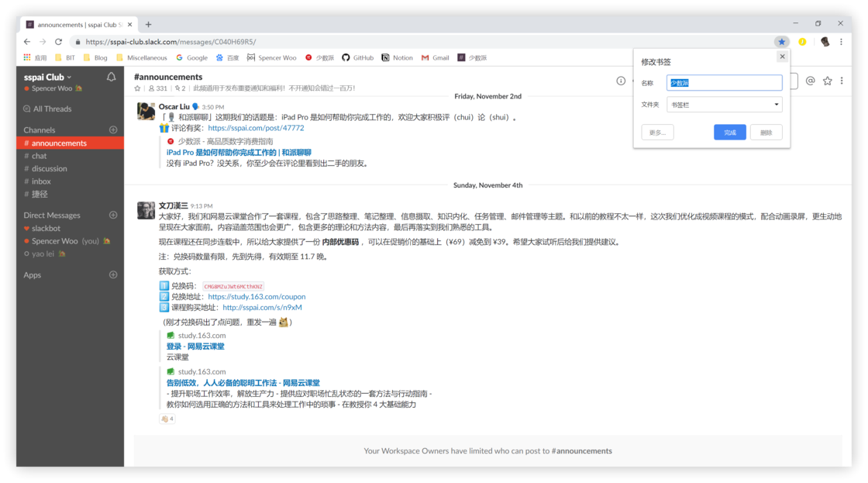Open the 少数派 bookmark with Slack icon

click(x=472, y=57)
